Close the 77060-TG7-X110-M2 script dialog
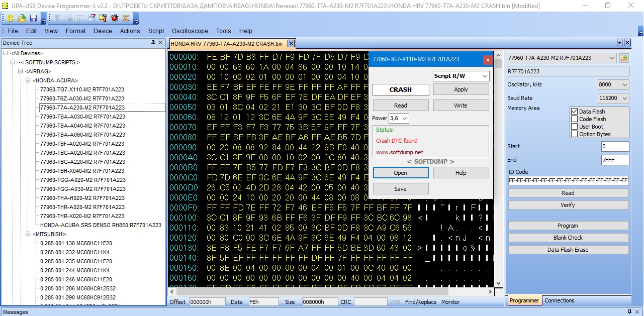 [x=488, y=60]
